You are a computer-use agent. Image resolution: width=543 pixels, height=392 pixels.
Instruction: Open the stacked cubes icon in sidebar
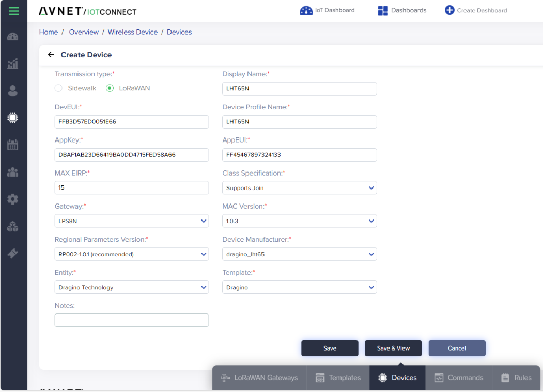pyautogui.click(x=13, y=227)
